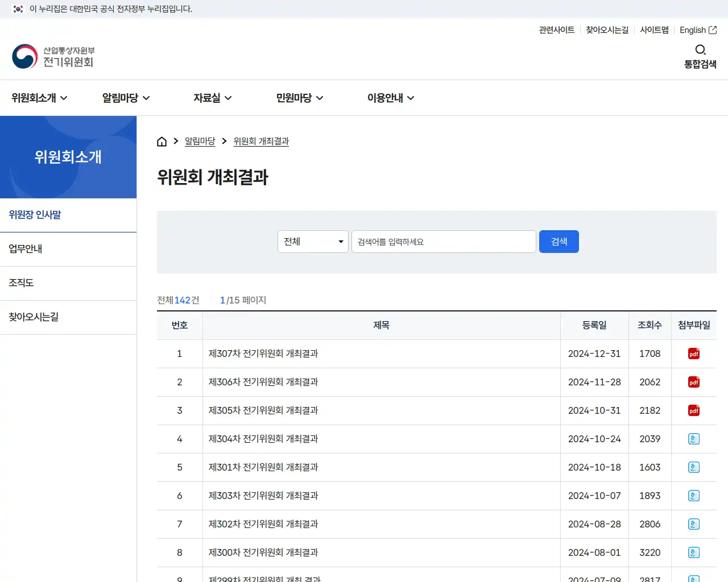Download the PDF for 제306차 개최결과
This screenshot has width=728, height=582.
(x=694, y=382)
